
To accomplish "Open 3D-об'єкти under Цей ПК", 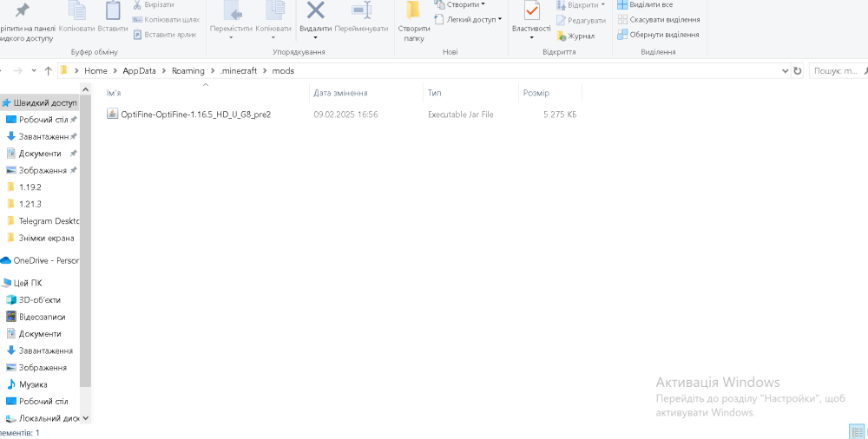I will point(40,300).
